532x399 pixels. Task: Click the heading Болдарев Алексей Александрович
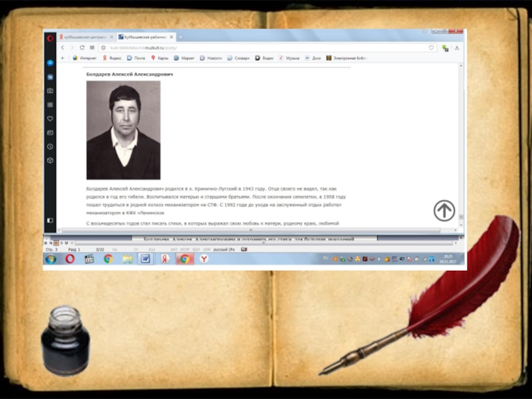[130, 74]
